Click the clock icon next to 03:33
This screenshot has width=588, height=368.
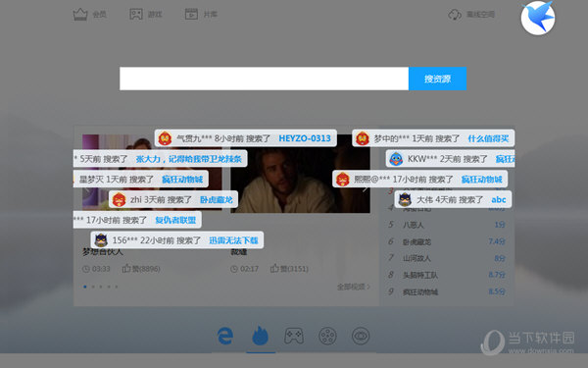pos(86,269)
